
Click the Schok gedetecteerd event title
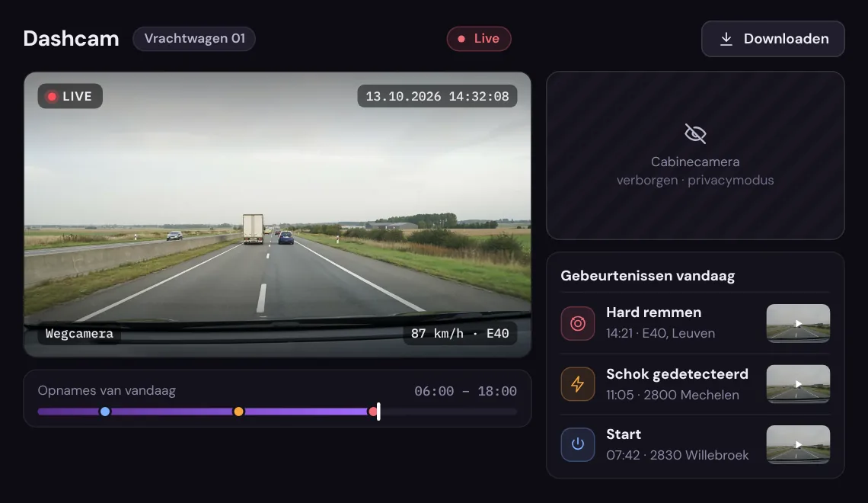(x=677, y=374)
